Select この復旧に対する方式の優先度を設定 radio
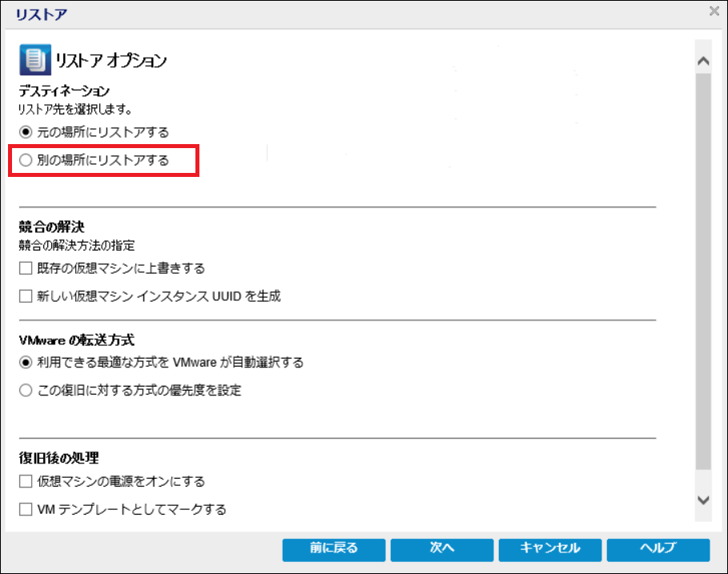Screen dimensions: 728x574 coord(26,390)
